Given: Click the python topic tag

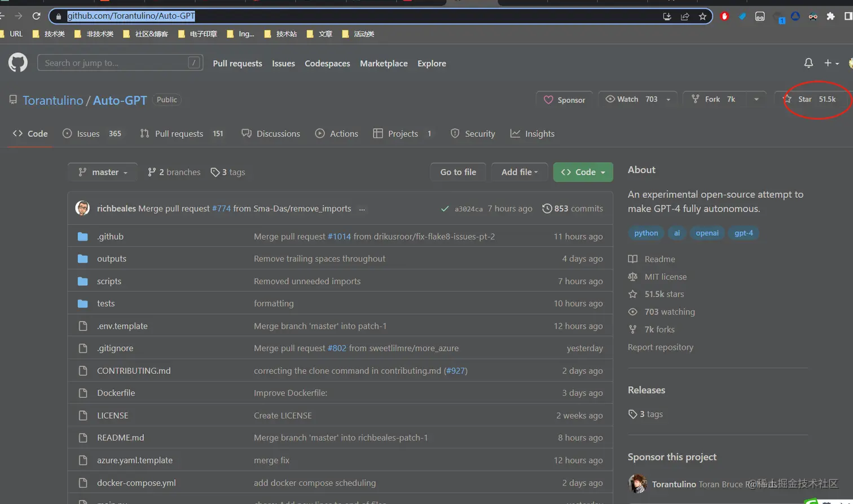Looking at the screenshot, I should pos(646,233).
